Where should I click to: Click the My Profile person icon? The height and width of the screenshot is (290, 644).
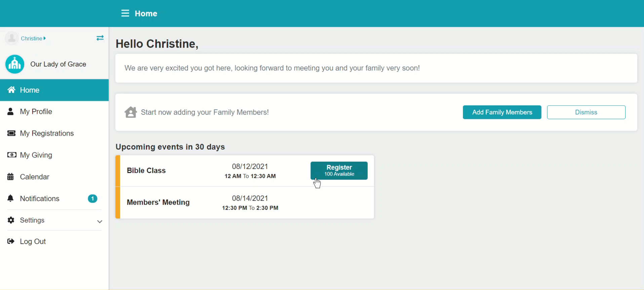11,111
